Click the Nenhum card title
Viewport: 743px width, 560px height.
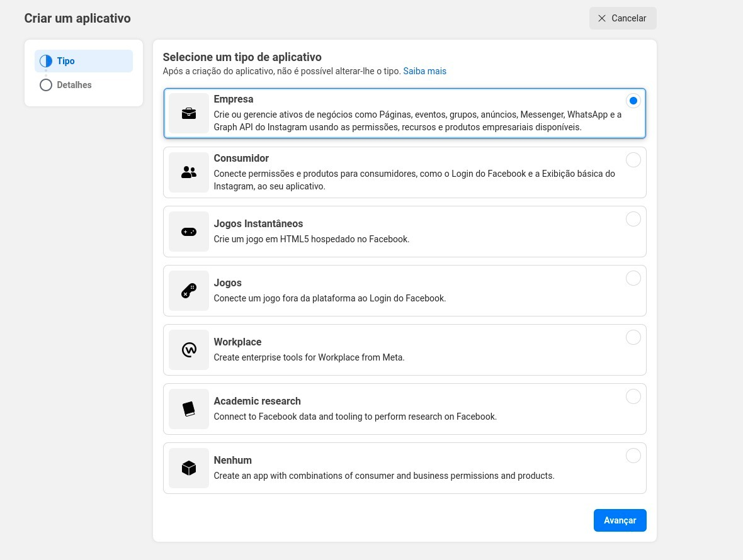(x=233, y=460)
